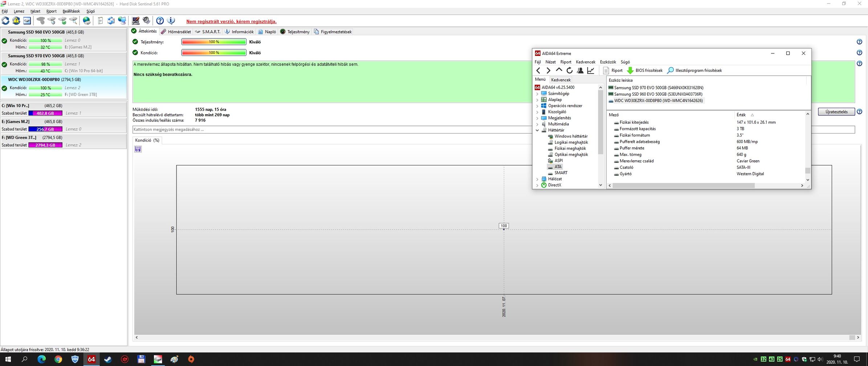Expand the Alaplap node in AIDA64 tree

537,100
